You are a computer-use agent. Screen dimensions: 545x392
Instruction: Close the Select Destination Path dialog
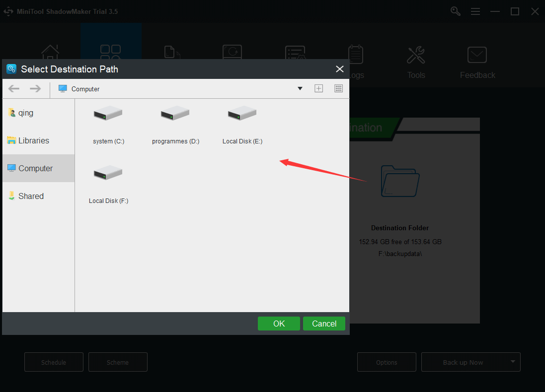click(x=340, y=69)
